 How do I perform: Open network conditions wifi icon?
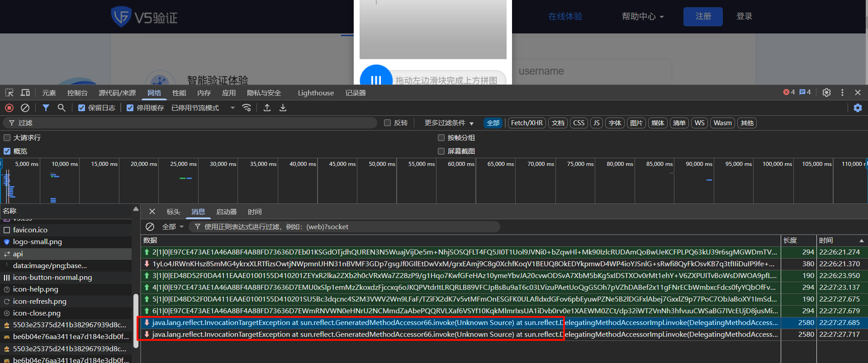point(247,108)
